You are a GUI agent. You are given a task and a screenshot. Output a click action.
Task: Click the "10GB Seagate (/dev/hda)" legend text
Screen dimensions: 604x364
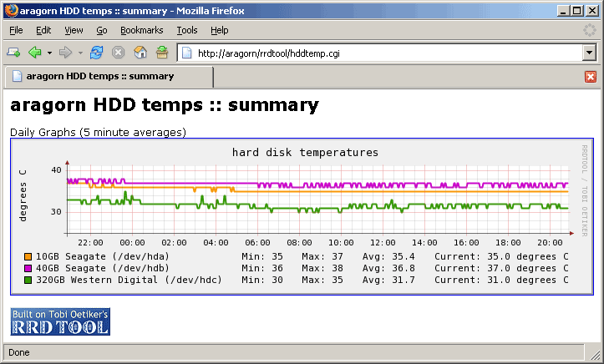coord(103,256)
